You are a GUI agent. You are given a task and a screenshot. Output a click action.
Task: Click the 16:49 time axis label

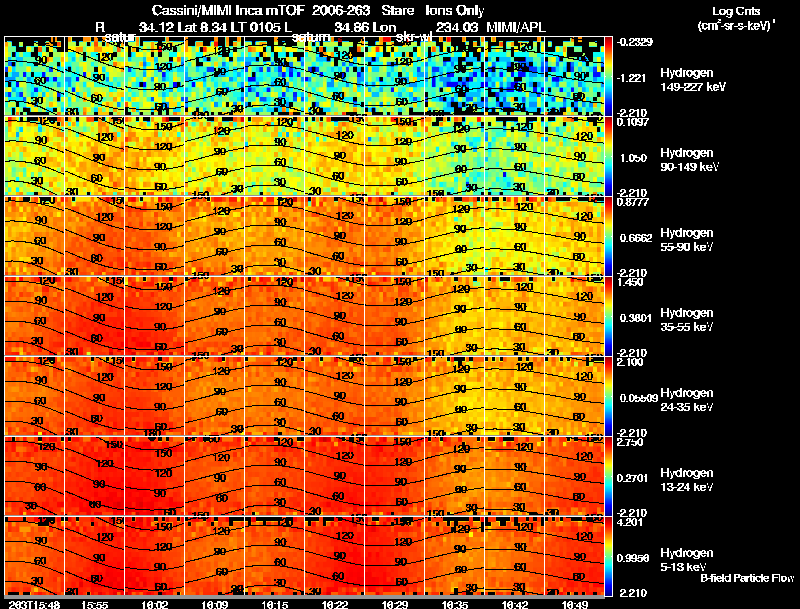[x=574, y=604]
